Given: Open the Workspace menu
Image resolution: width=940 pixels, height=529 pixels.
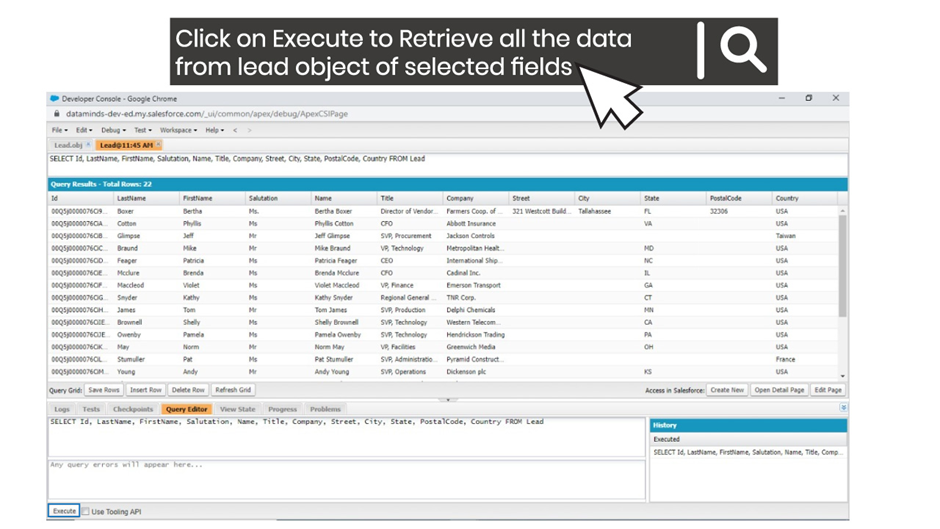Looking at the screenshot, I should [178, 130].
